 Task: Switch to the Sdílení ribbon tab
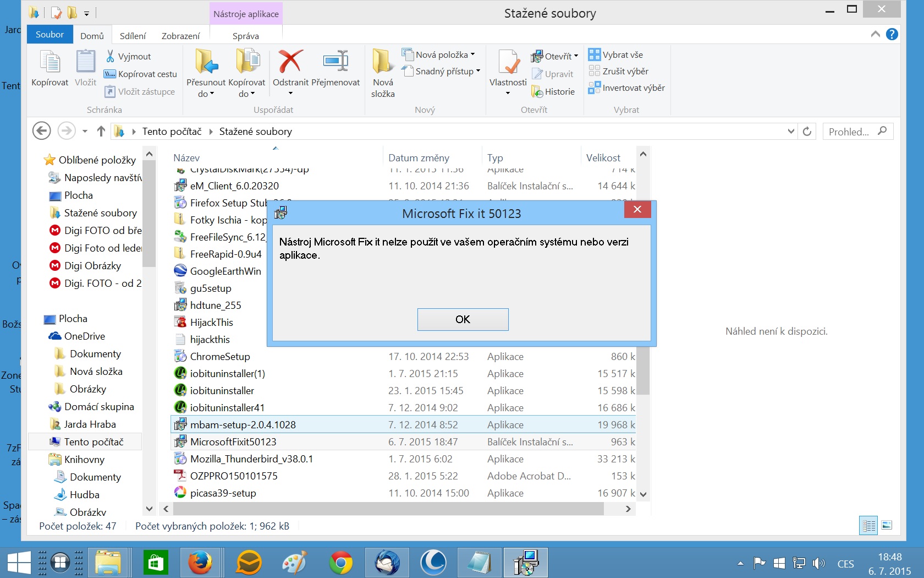(133, 36)
